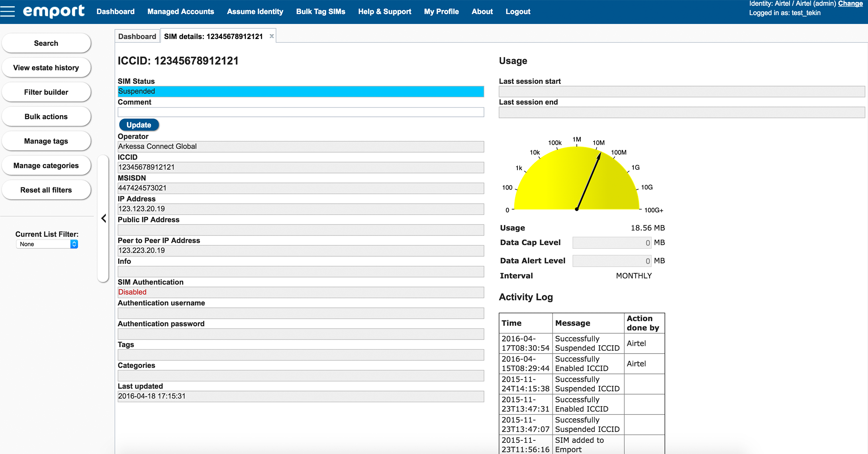This screenshot has width=868, height=454.
Task: Collapse the left sidebar with the chevron
Action: pos(104,218)
